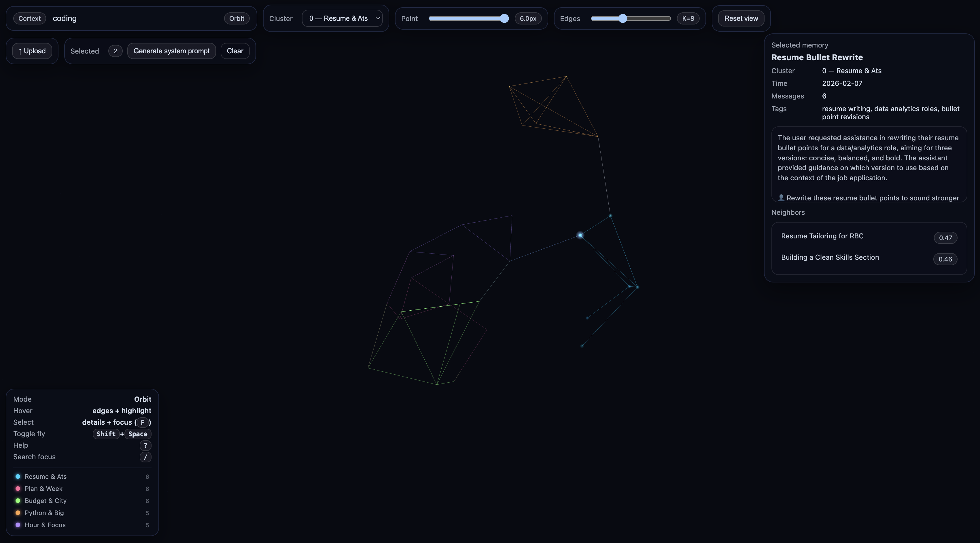Screen dimensions: 980x543
Task: Clear the selected memories
Action: [x=235, y=51]
